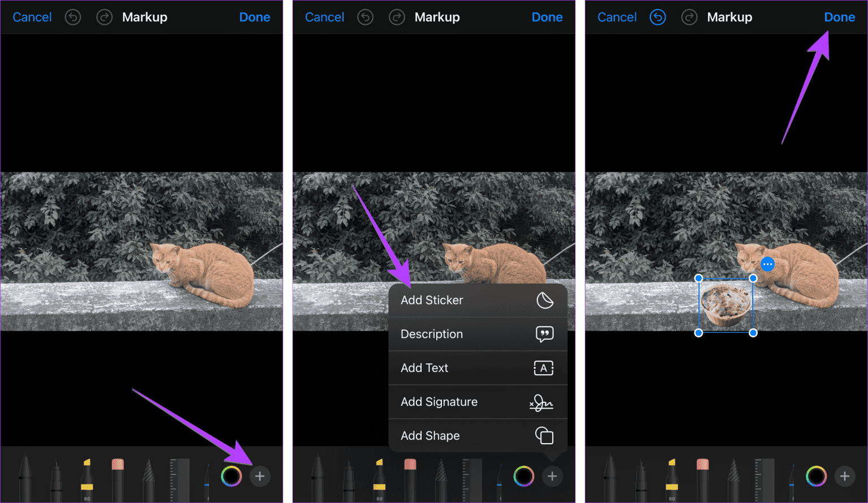Viewport: 868px width, 503px height.
Task: Select the pink eraser in third screen
Action: point(702,480)
